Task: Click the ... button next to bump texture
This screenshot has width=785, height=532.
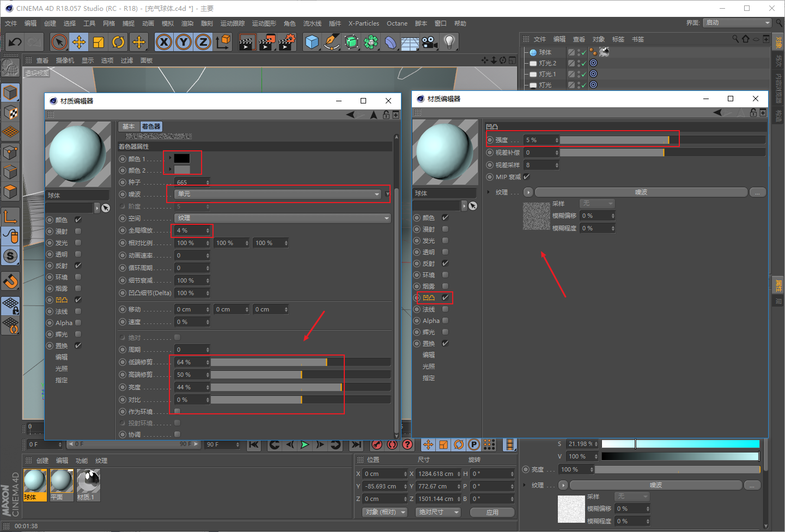Action: [x=758, y=192]
